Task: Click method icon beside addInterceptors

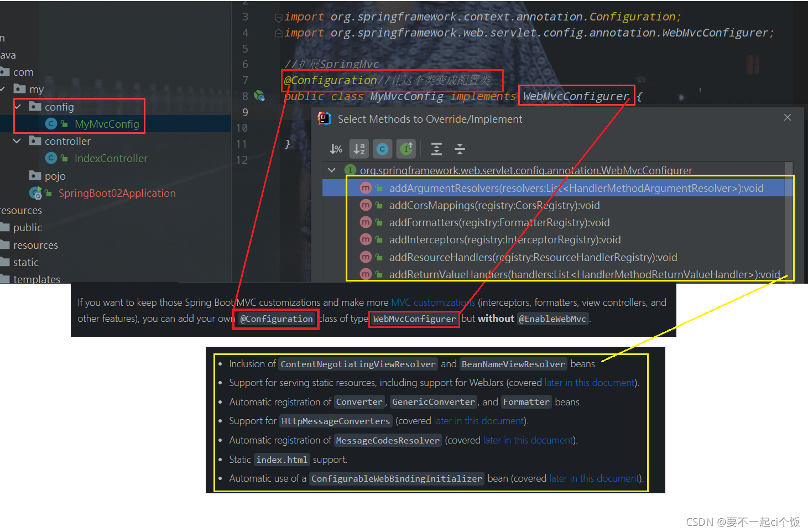Action: [x=366, y=240]
